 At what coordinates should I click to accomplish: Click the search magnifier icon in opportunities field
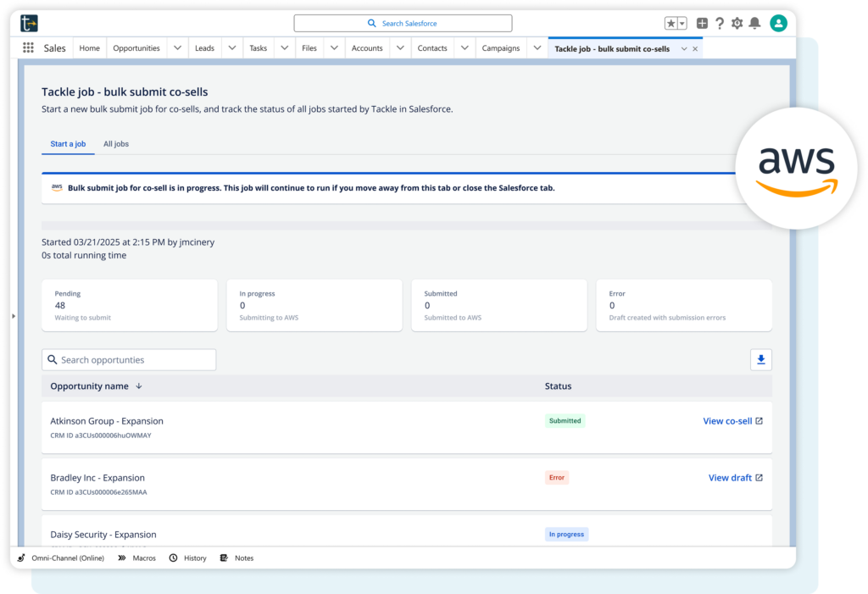click(x=52, y=360)
